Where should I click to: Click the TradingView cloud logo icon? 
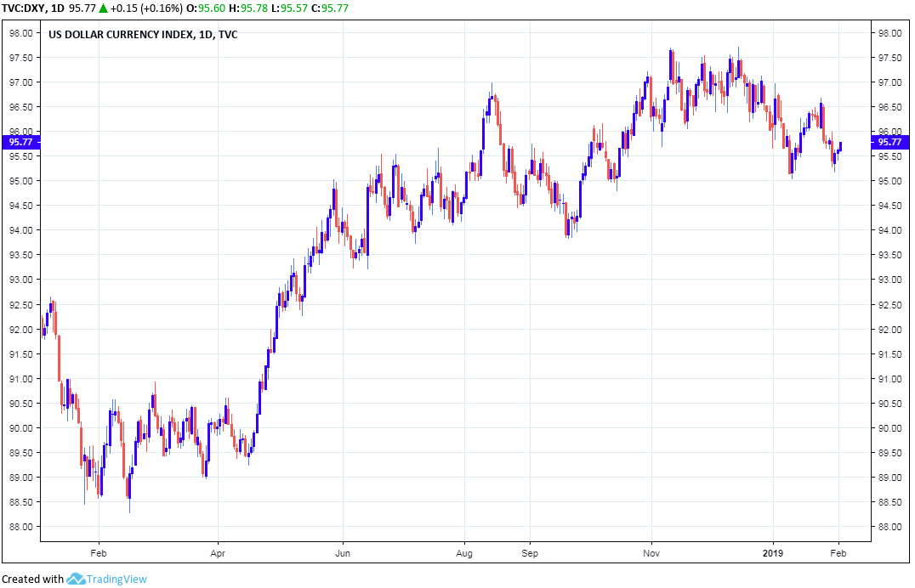76,579
